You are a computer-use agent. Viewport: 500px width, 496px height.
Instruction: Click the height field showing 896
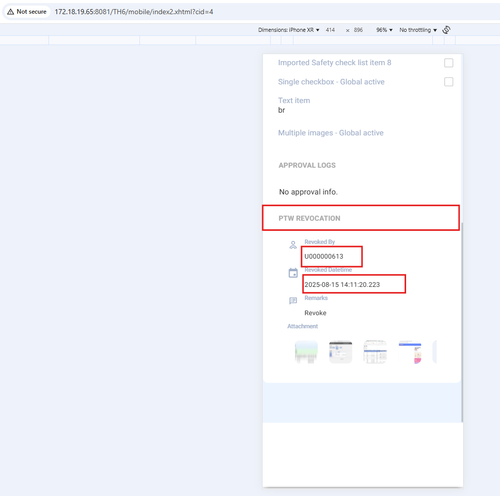pyautogui.click(x=358, y=30)
